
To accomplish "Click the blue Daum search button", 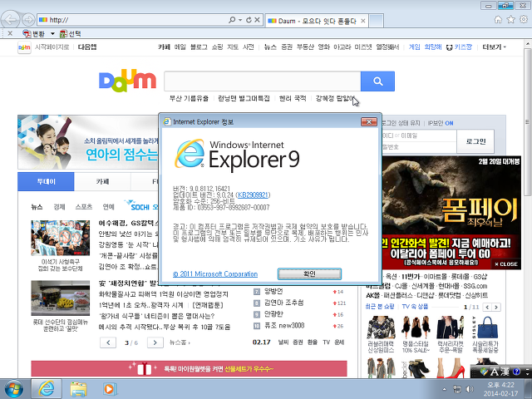I will pyautogui.click(x=377, y=81).
